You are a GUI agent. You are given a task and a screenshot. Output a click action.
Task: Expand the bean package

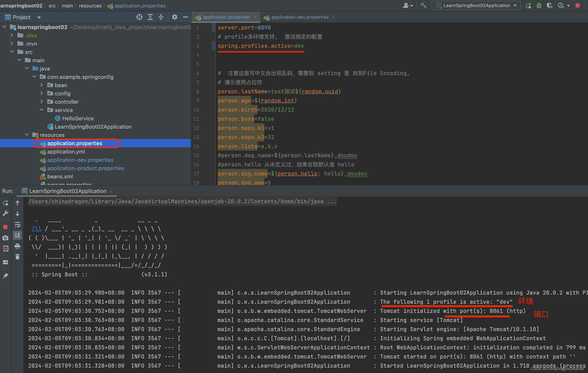click(41, 85)
